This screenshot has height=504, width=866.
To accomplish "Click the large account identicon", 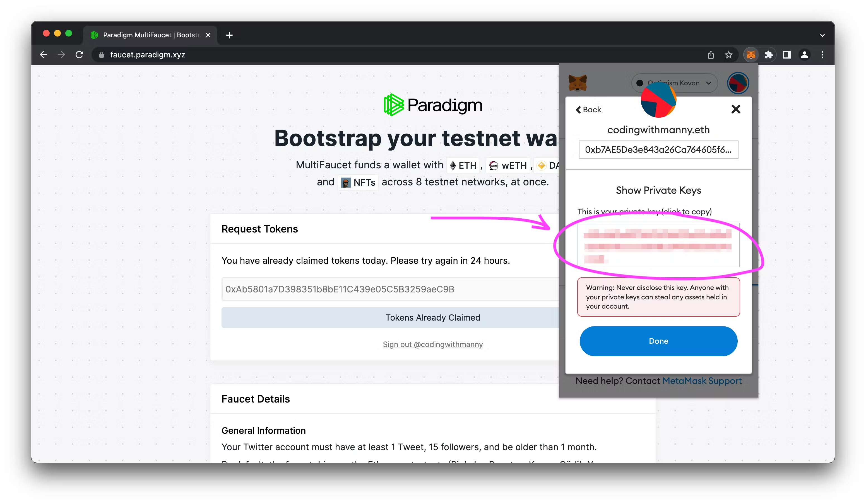I will 658,100.
